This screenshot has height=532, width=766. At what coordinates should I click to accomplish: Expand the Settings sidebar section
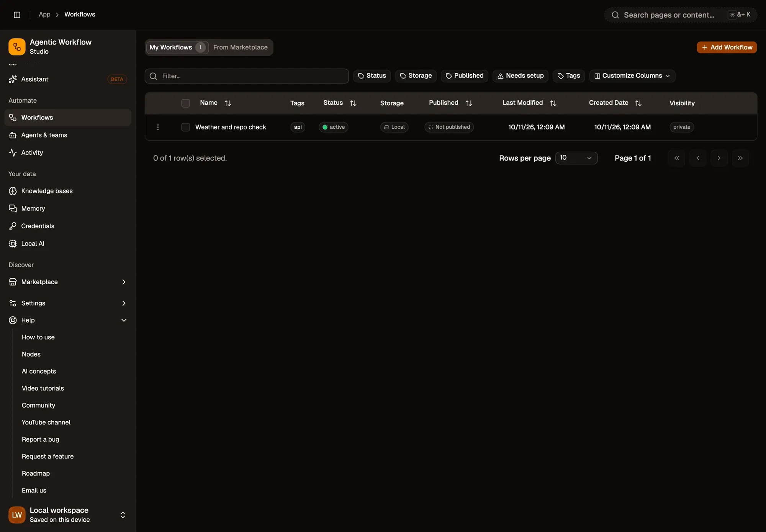pyautogui.click(x=68, y=303)
